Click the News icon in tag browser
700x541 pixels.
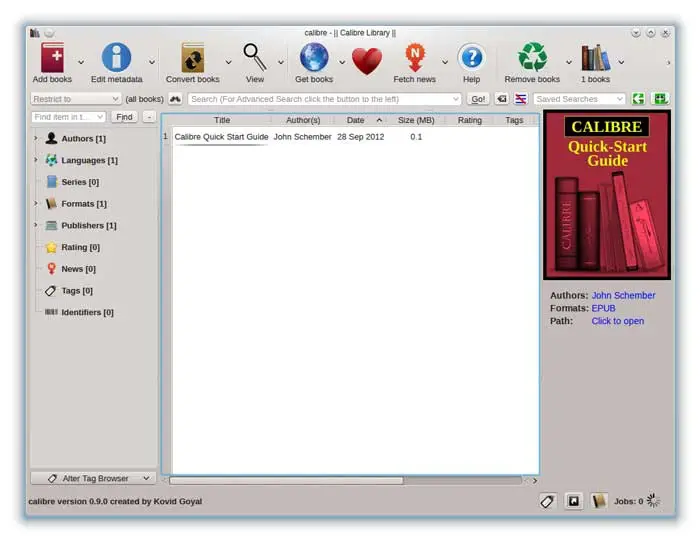point(51,268)
